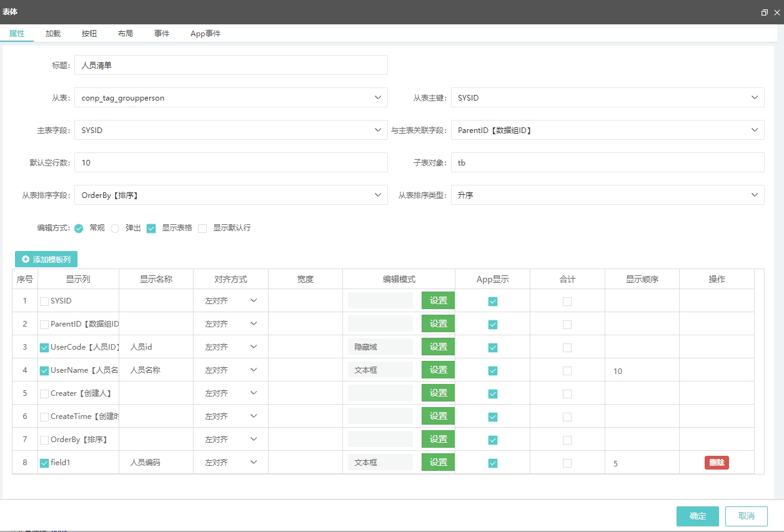Click the 人员id display name cell
784x532 pixels.
(x=156, y=347)
